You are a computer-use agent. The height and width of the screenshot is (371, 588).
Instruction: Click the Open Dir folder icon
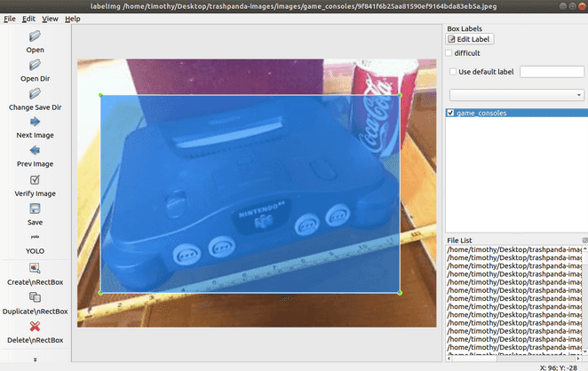(x=35, y=65)
